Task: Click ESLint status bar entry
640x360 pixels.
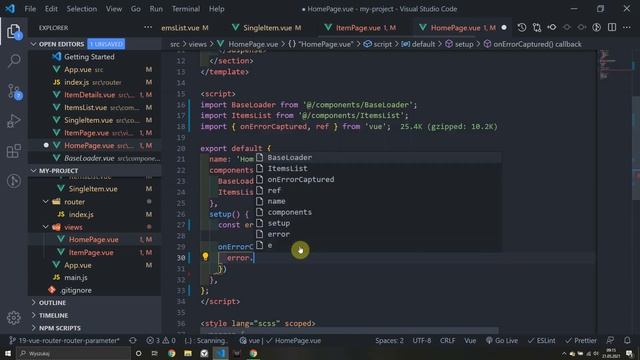Action: click(541, 340)
